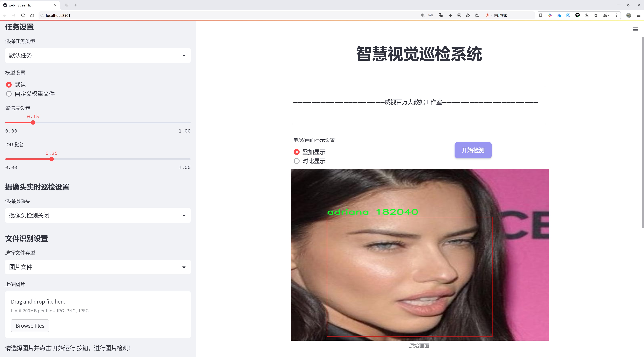Open the scissors screenshot tool dropdown
The width and height of the screenshot is (644, 357).
click(606, 15)
